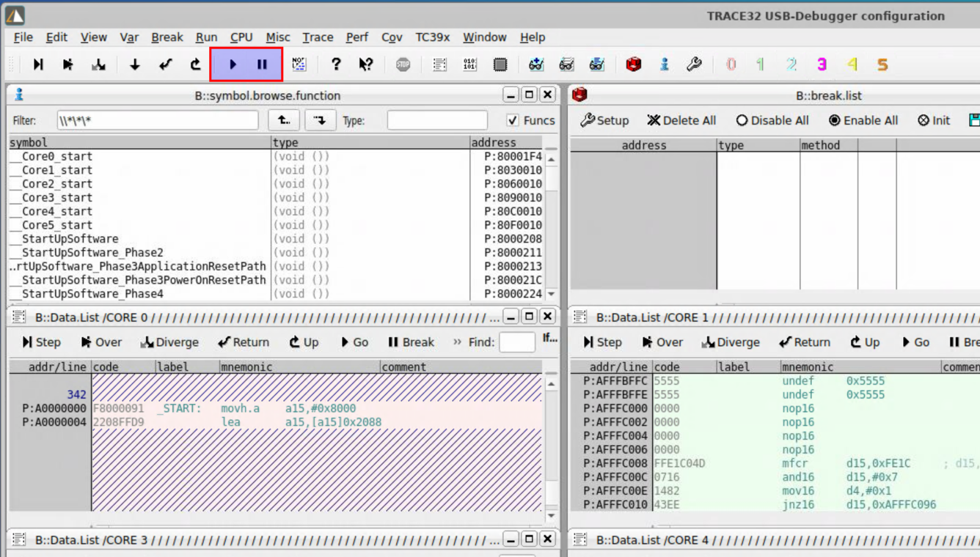The width and height of the screenshot is (980, 557).
Task: Open the CPU menu
Action: coord(241,37)
